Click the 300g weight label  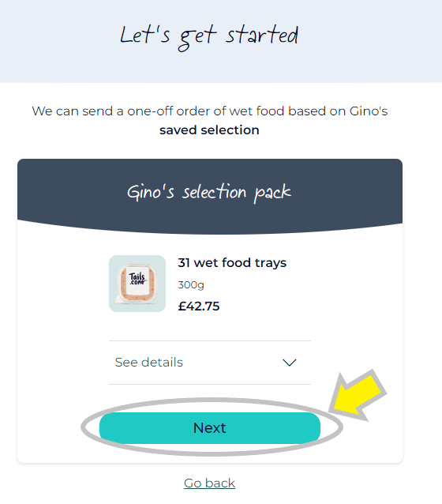(x=191, y=285)
